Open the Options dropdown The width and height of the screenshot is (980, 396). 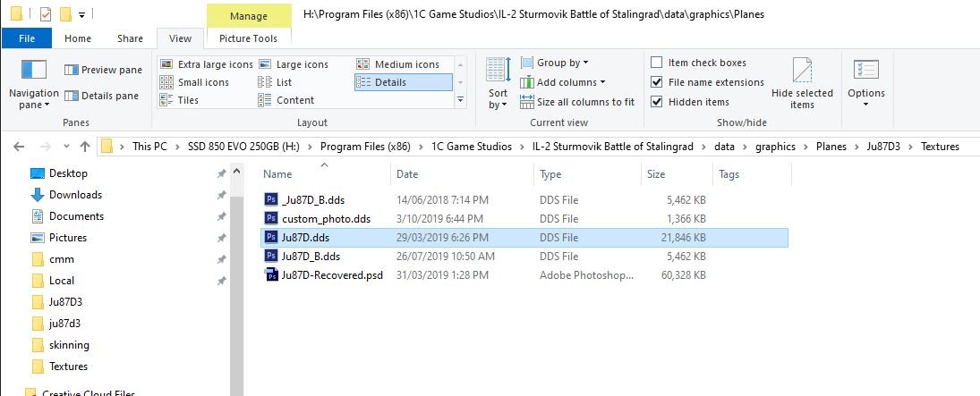(866, 82)
